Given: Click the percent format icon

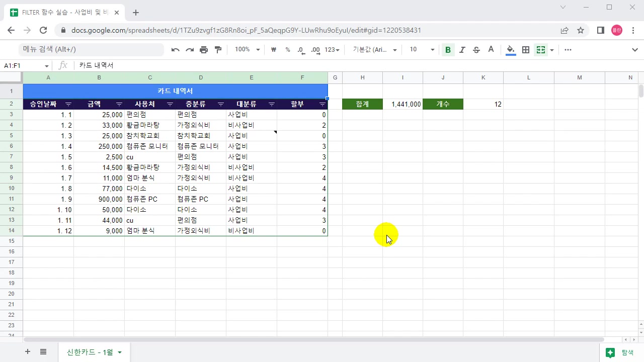Looking at the screenshot, I should click(x=288, y=50).
